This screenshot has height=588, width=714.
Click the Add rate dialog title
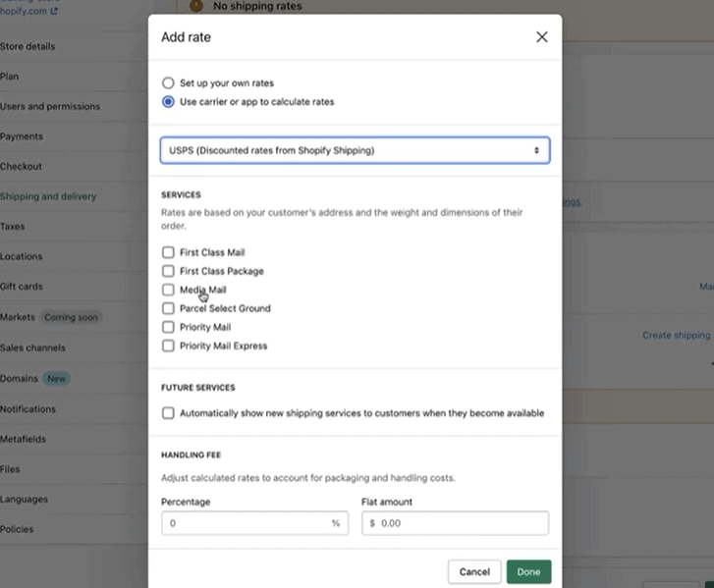[x=186, y=37]
